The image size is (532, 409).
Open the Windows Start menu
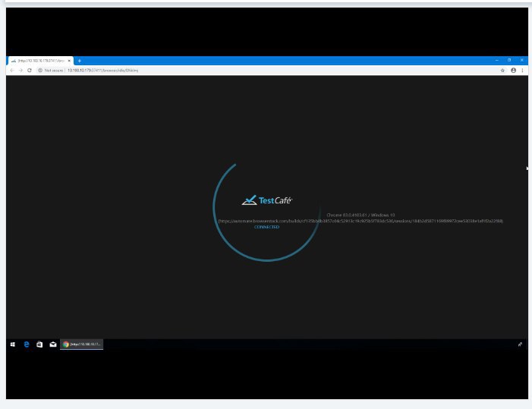[13, 345]
